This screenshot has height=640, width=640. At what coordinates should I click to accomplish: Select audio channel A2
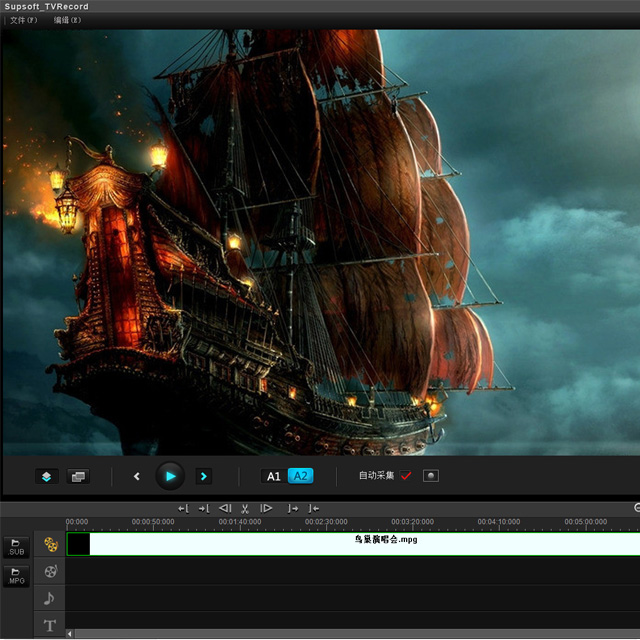300,476
